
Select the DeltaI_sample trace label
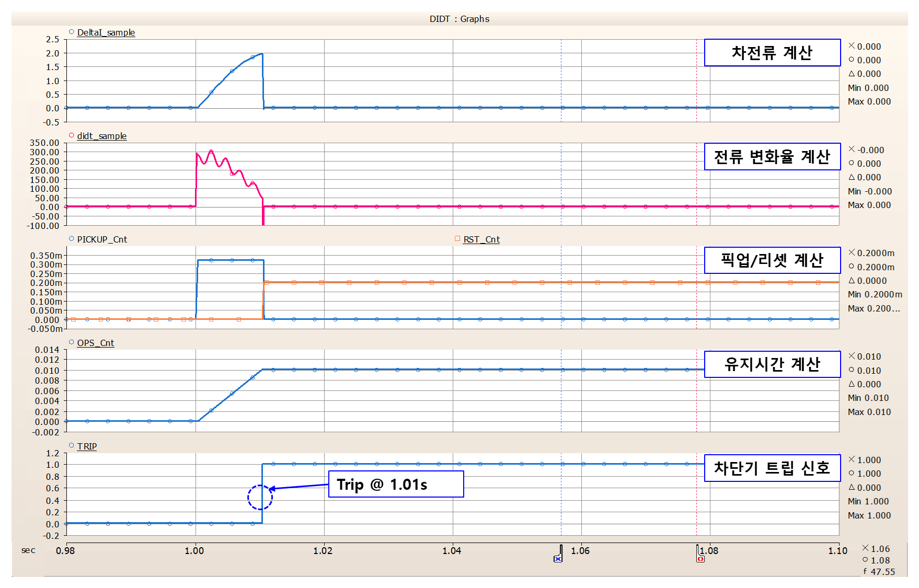[106, 32]
